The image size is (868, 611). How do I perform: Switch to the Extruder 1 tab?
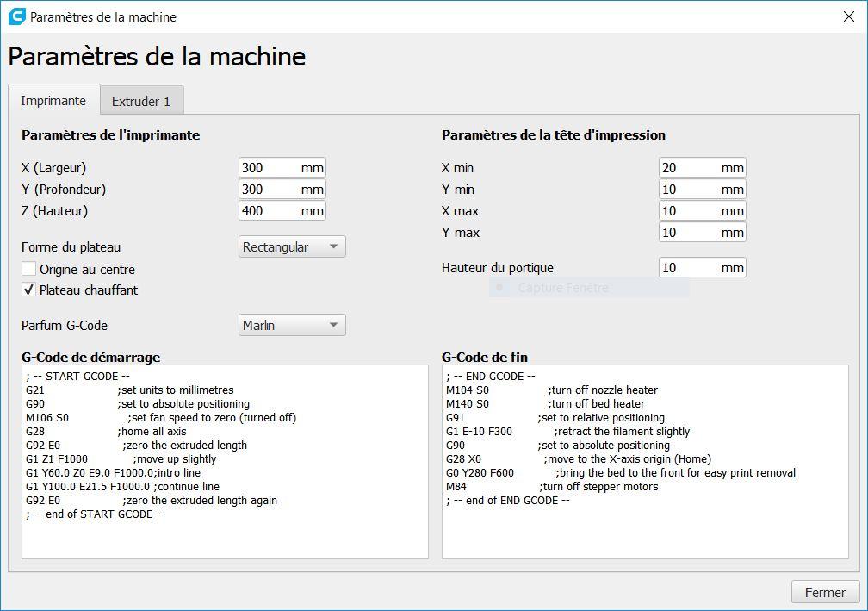click(x=141, y=101)
